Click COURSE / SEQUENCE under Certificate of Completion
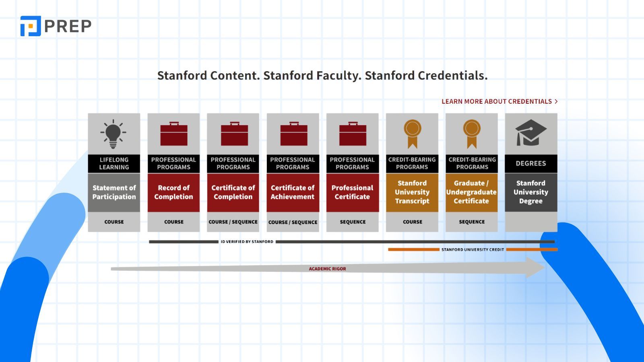Screen dimensions: 644x362 pos(233,222)
